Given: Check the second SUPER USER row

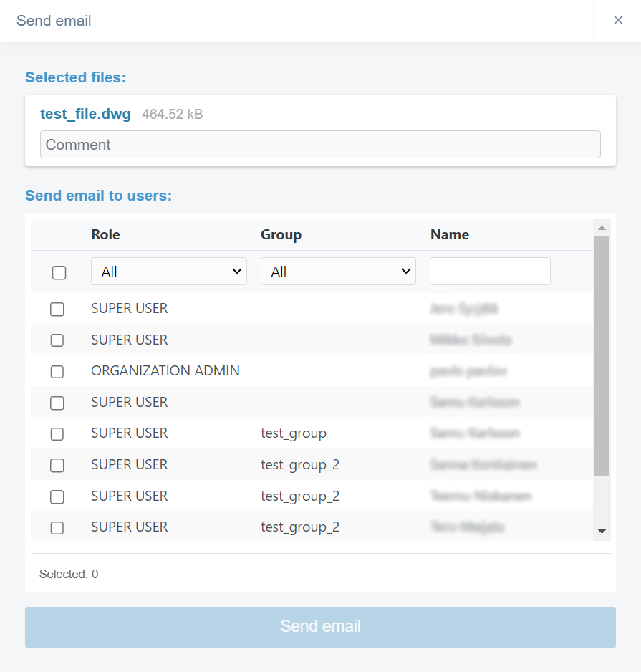Looking at the screenshot, I should (57, 340).
